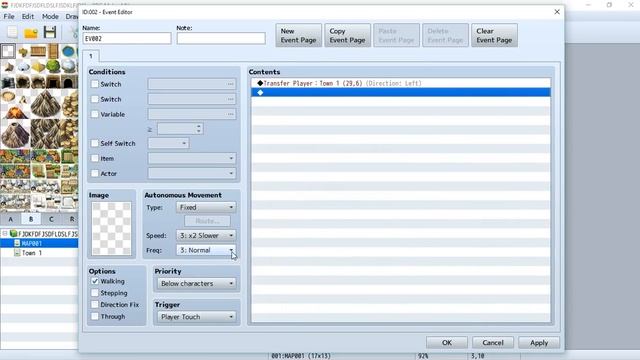Enable the Item condition checkbox
Image resolution: width=640 pixels, height=360 pixels.
coord(95,158)
